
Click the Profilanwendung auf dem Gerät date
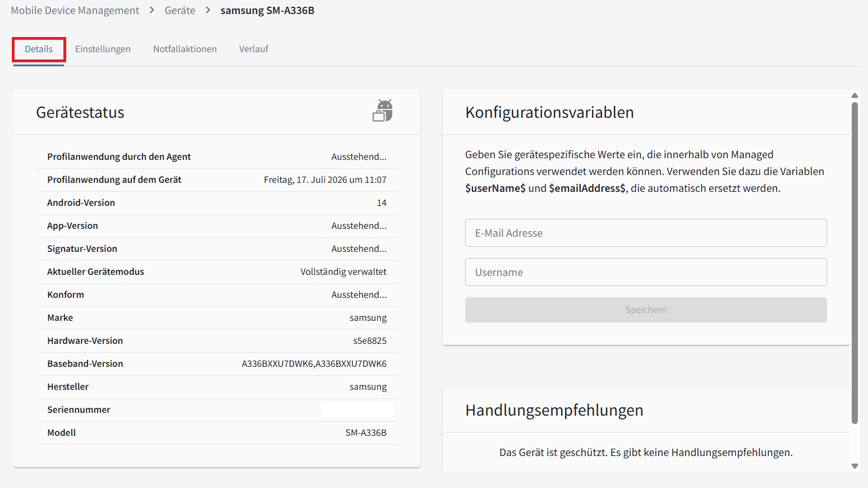[x=325, y=180]
